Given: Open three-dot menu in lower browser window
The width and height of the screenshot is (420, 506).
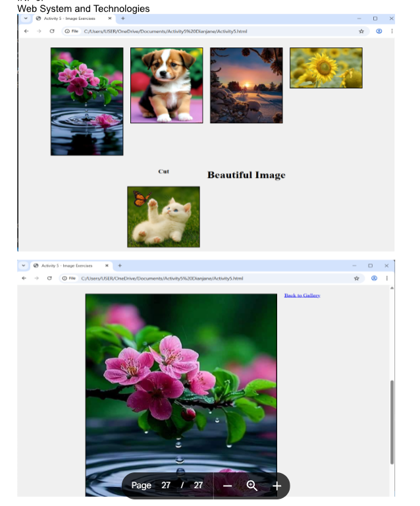Looking at the screenshot, I should (x=386, y=278).
